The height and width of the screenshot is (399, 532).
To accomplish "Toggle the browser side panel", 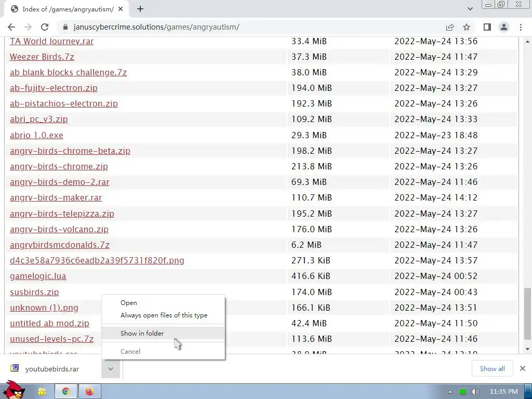I will pos(487,27).
